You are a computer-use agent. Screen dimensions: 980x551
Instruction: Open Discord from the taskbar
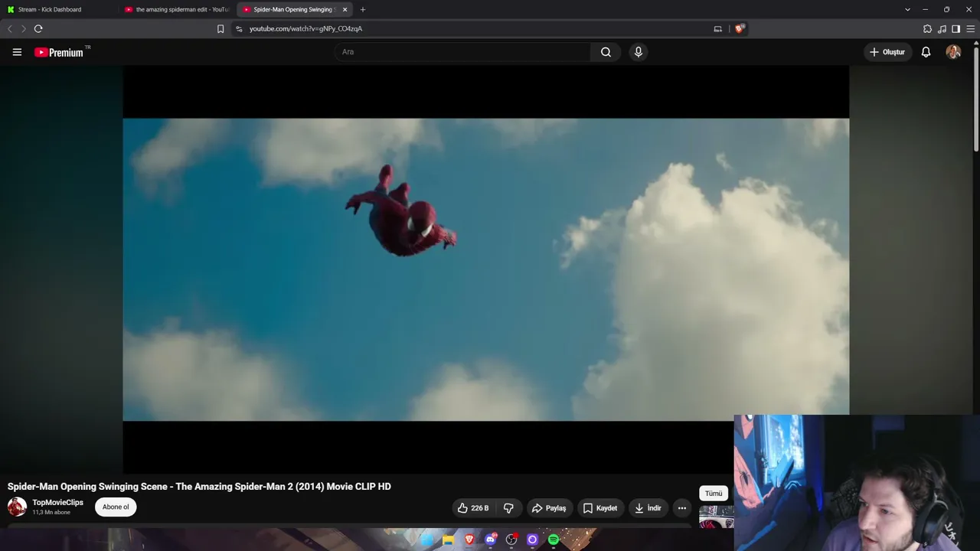click(491, 540)
